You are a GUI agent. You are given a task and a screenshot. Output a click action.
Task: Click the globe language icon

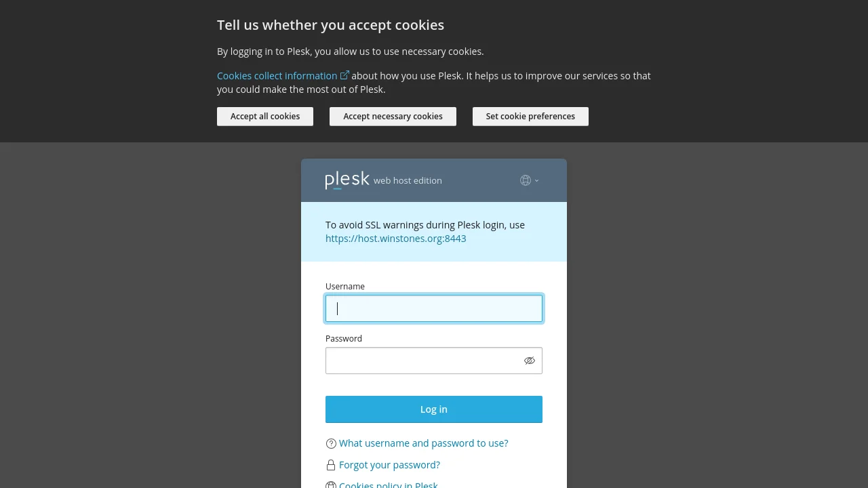coord(526,180)
